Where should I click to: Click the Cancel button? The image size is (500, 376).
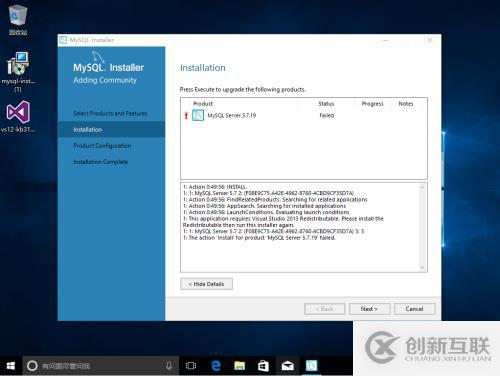point(415,309)
